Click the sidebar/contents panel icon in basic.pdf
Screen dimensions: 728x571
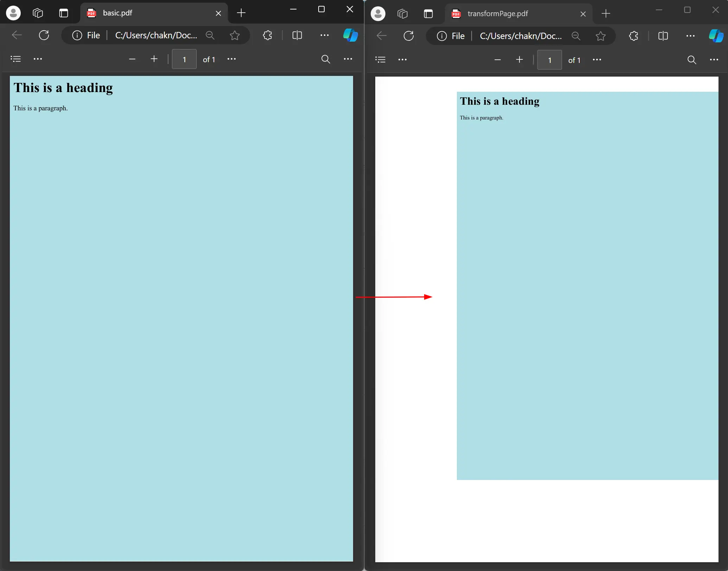point(16,58)
